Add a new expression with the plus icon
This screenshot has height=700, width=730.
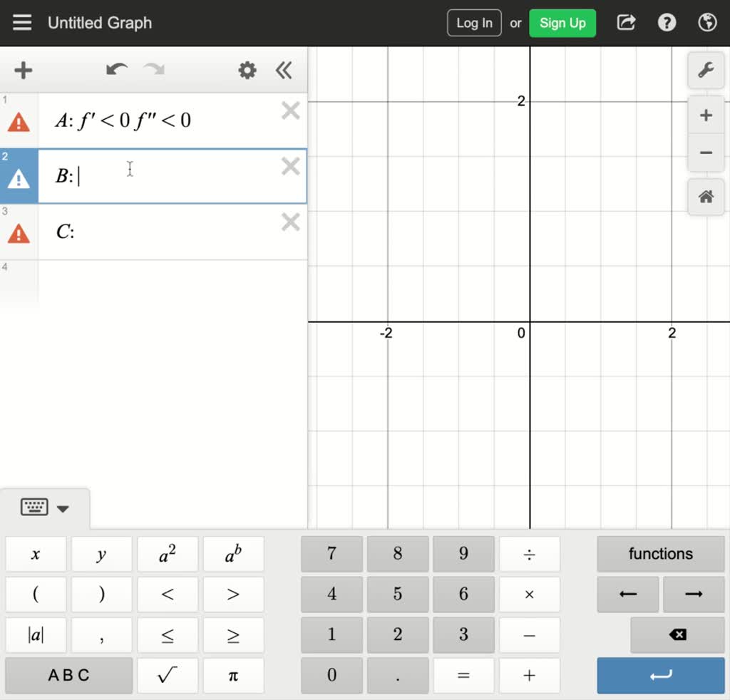coord(24,71)
